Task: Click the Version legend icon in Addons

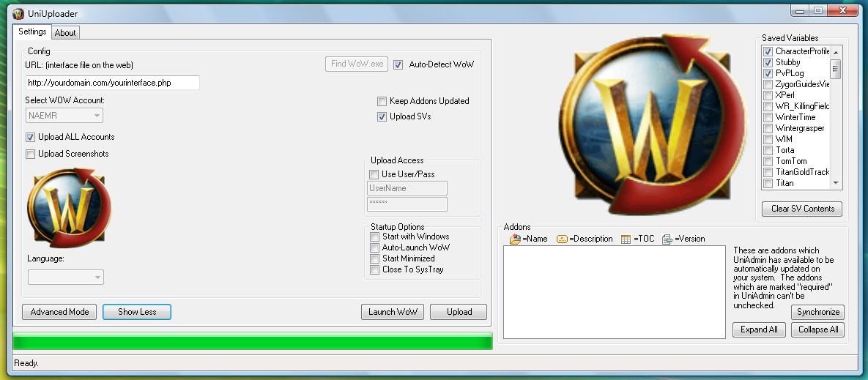Action: [x=667, y=239]
